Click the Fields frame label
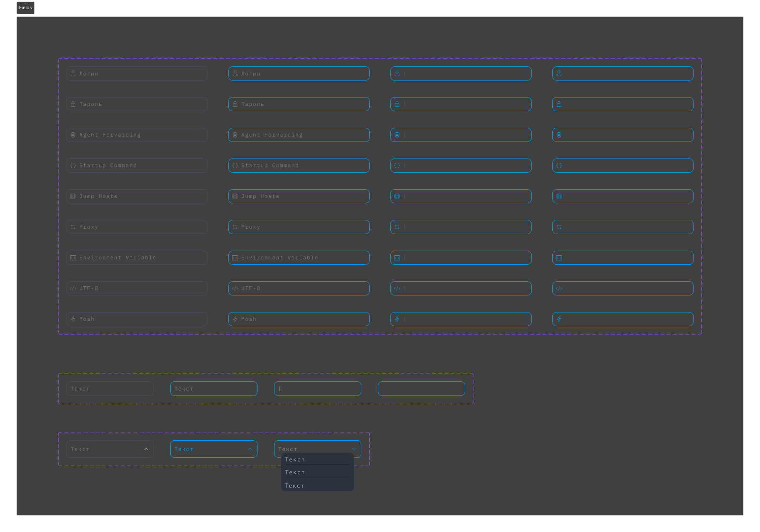 coord(25,8)
